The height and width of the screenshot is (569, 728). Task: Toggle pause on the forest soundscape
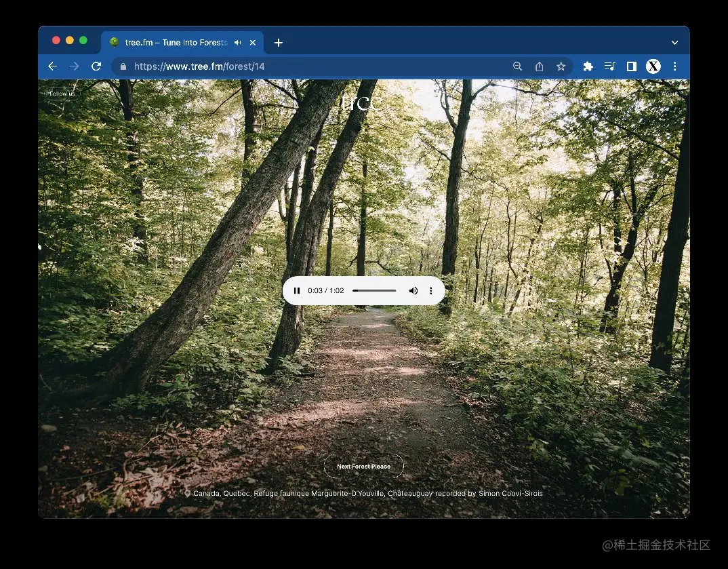click(x=297, y=290)
